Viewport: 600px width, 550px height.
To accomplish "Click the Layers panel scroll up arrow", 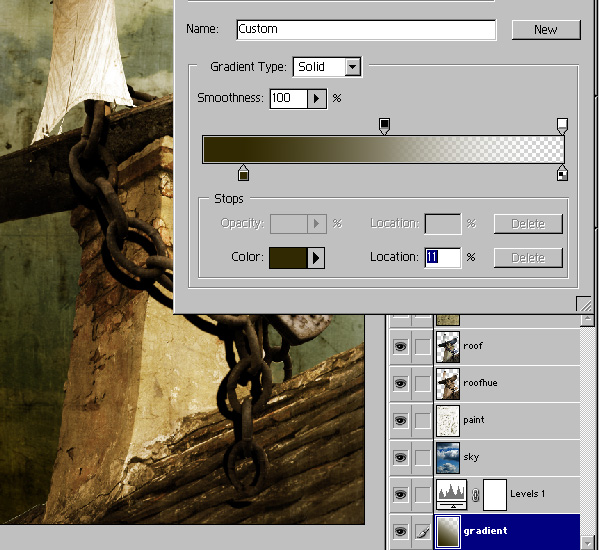I will point(587,320).
